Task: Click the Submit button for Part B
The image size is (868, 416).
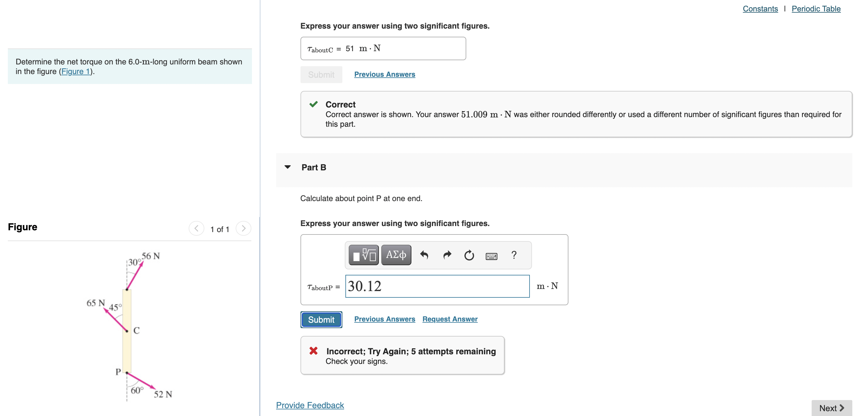Action: [x=321, y=319]
